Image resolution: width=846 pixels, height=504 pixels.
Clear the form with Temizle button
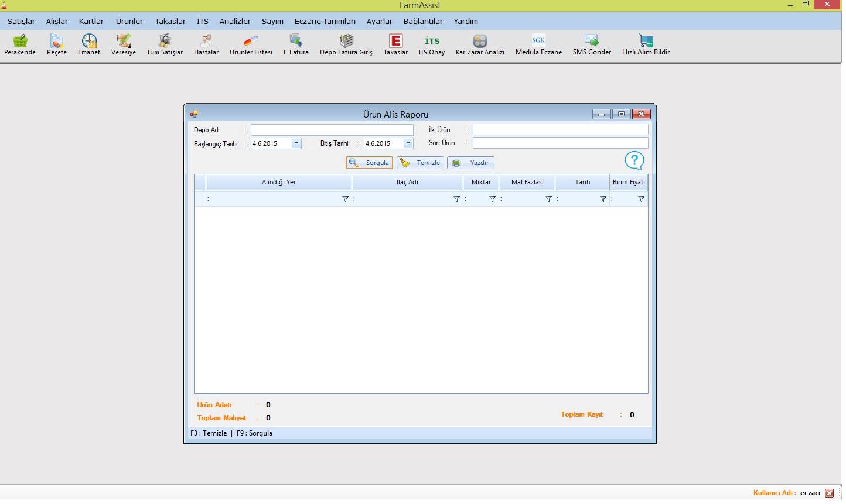point(420,163)
